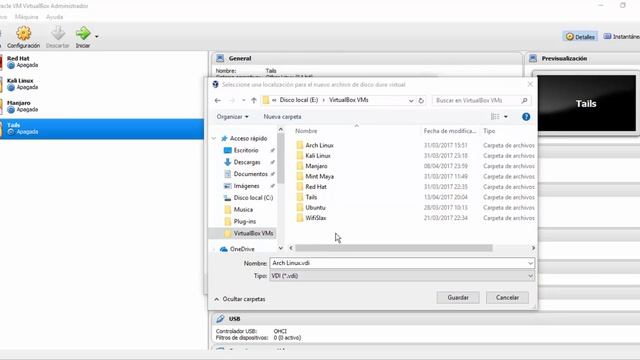Screen dimensions: 640x360
Task: Collapse folders with Ocultar carpetas
Action: coord(240,299)
